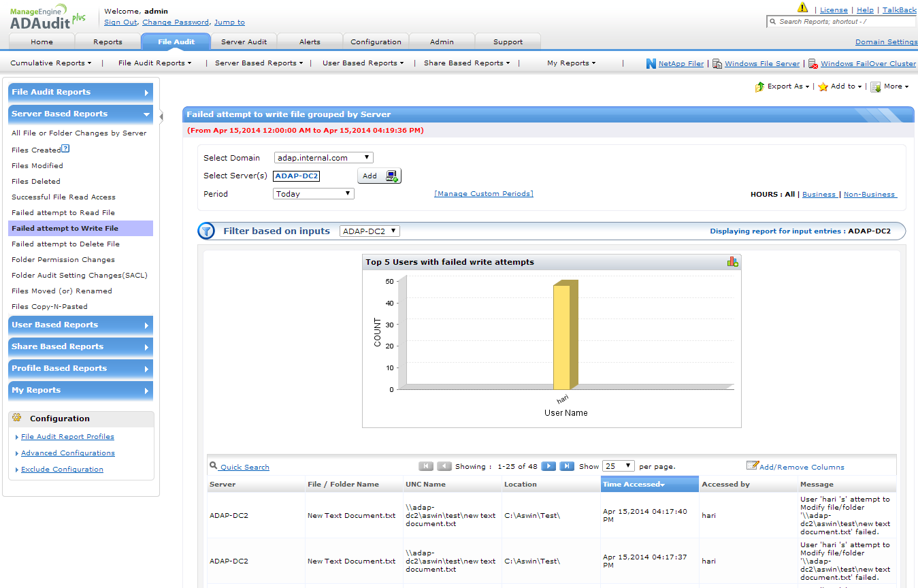Go to next page of results
The height and width of the screenshot is (588, 918).
548,466
